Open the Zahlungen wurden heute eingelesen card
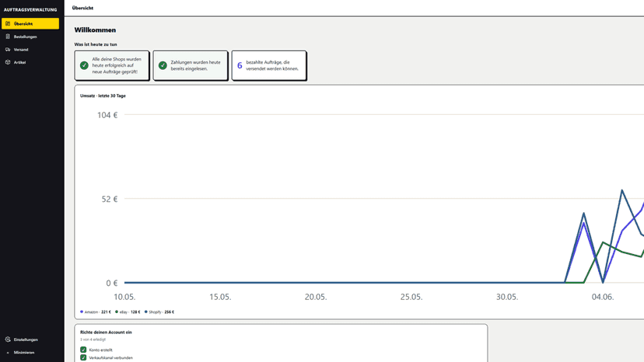 191,66
